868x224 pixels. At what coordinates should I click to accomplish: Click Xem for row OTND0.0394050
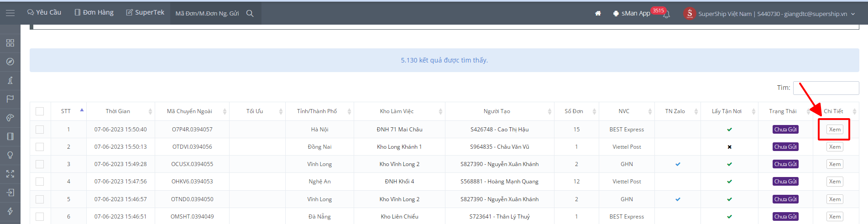click(835, 199)
